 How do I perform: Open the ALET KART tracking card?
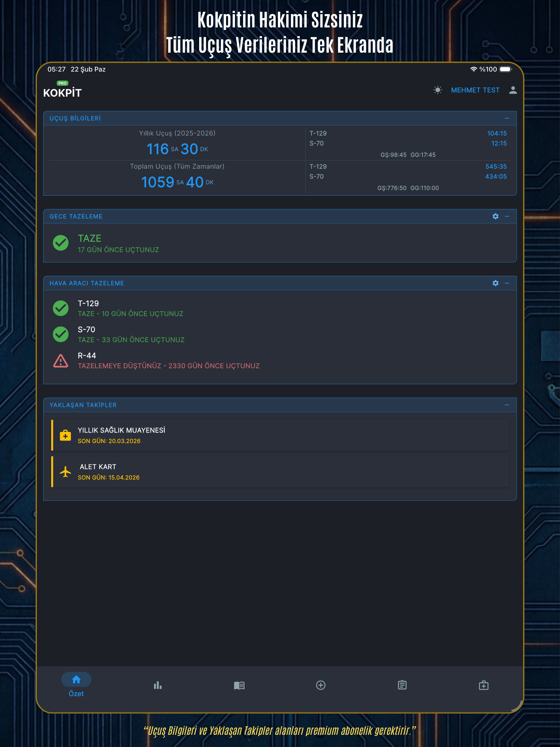(280, 472)
